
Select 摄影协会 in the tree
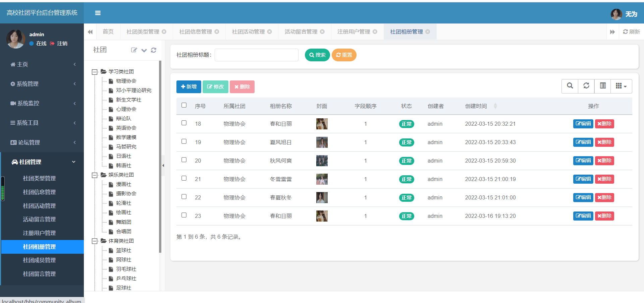tap(126, 194)
